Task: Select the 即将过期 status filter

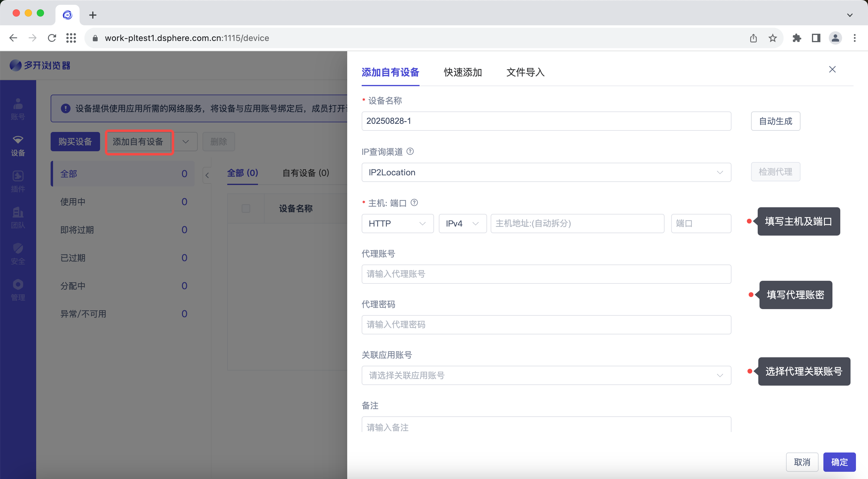Action: coord(123,230)
